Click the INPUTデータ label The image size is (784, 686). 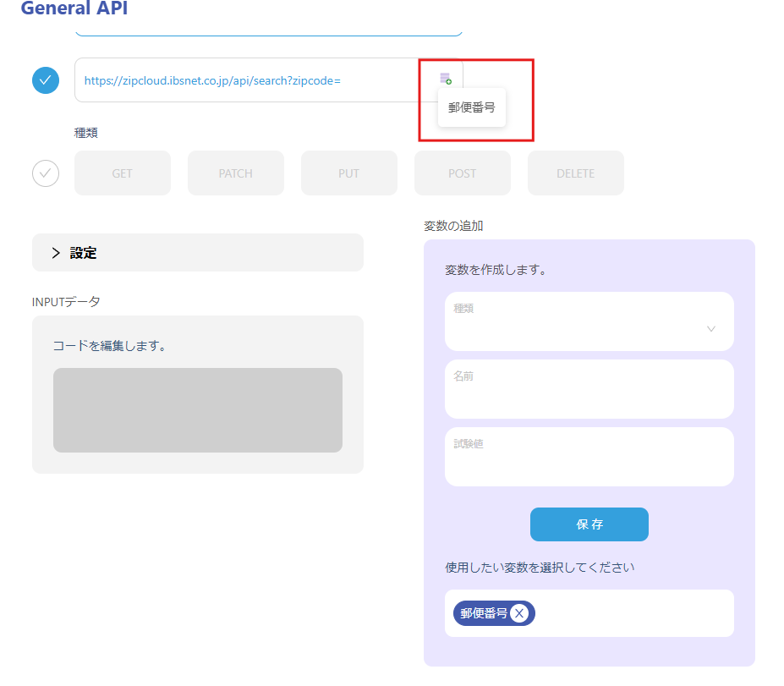pyautogui.click(x=66, y=301)
